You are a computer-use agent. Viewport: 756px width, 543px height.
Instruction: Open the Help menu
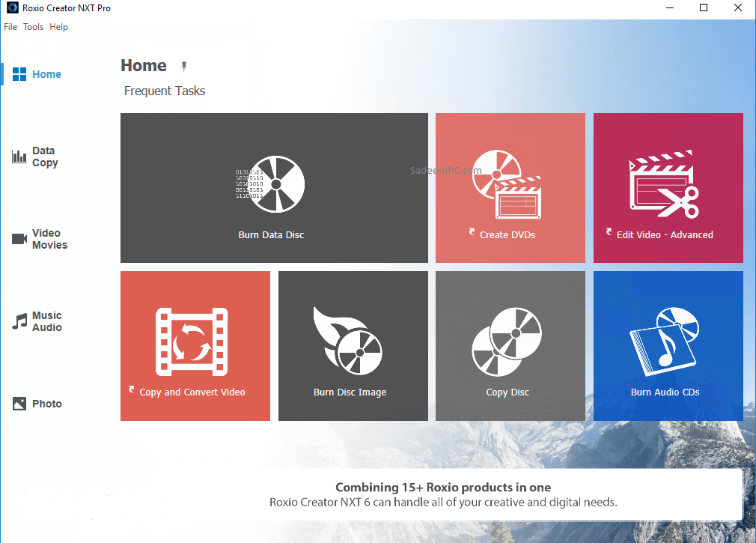point(58,27)
